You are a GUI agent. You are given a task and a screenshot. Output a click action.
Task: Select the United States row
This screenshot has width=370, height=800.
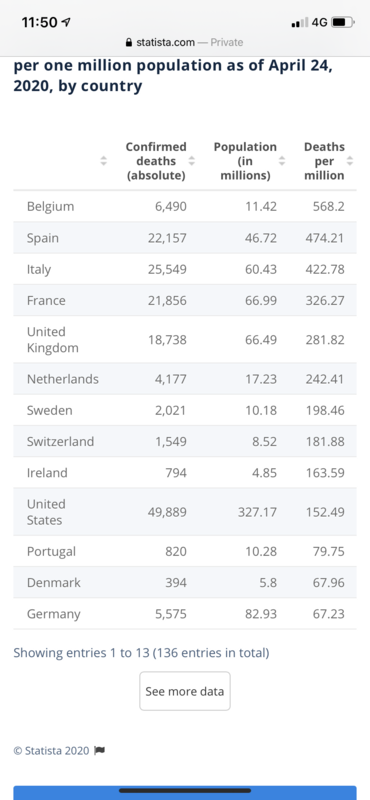point(185,512)
